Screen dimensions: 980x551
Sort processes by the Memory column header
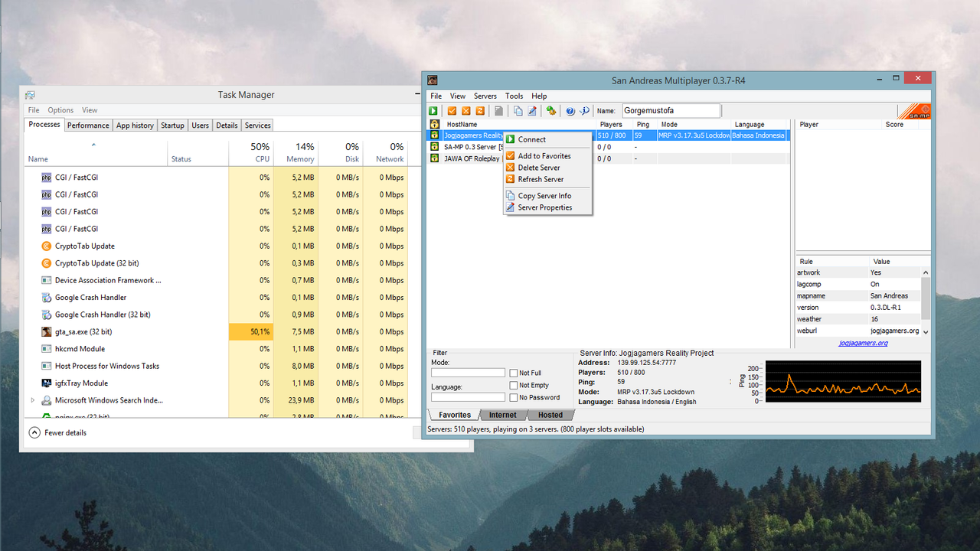[296, 152]
